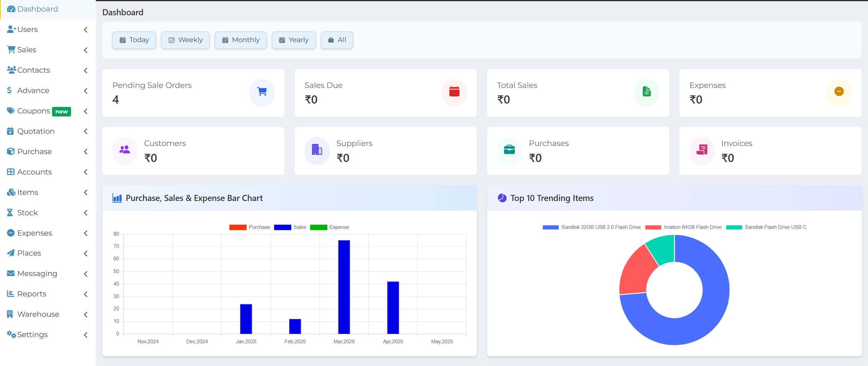
Task: Click the yellow Expenses minus icon
Action: (x=838, y=91)
